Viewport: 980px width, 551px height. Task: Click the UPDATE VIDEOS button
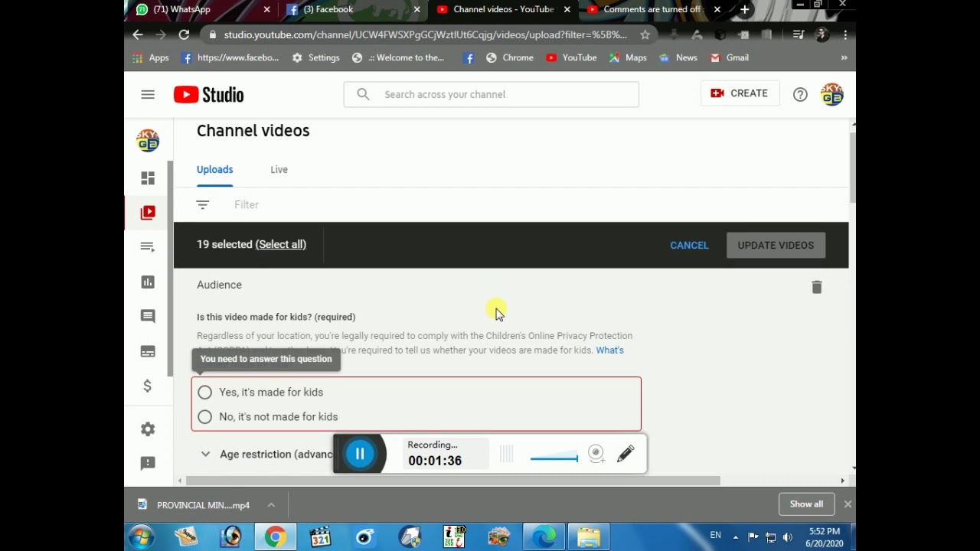point(776,245)
